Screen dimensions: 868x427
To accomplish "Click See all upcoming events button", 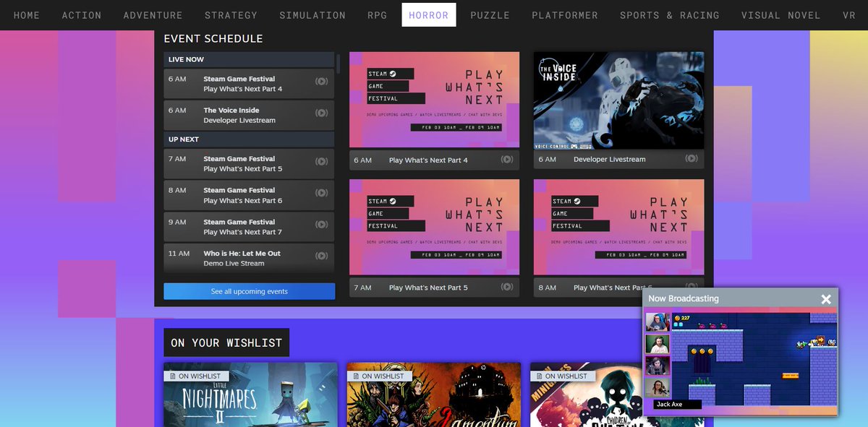I will pos(250,291).
